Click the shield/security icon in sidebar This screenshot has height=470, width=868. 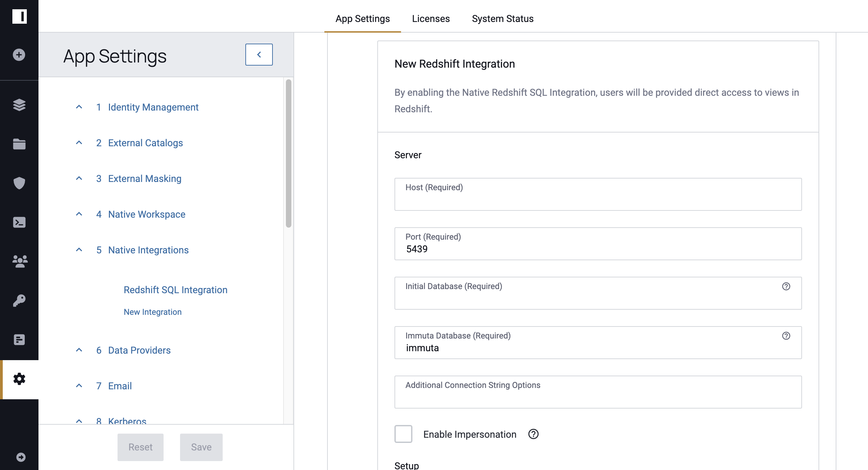click(20, 183)
